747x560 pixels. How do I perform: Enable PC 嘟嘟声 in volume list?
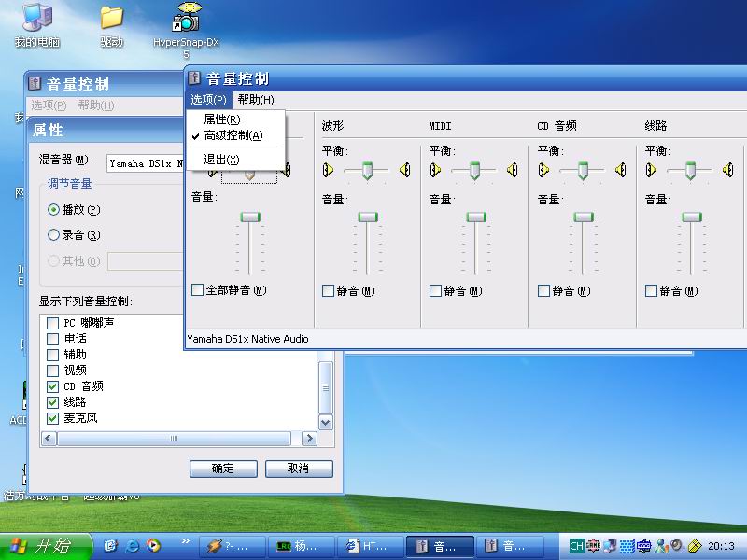pos(53,323)
